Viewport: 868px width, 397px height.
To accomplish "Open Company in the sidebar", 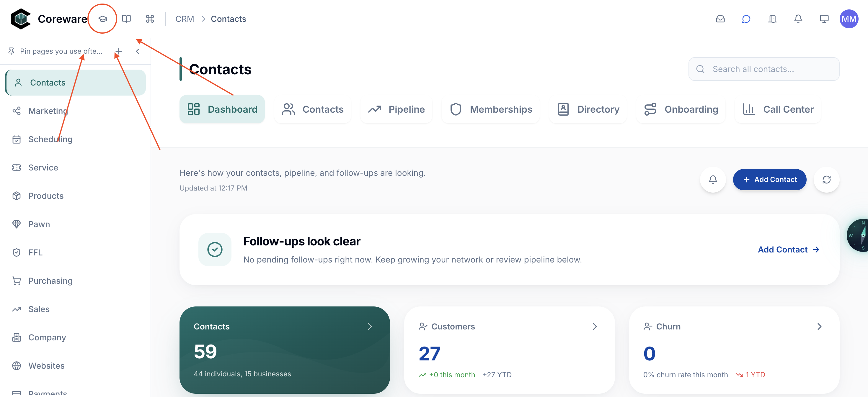I will [x=76, y=337].
